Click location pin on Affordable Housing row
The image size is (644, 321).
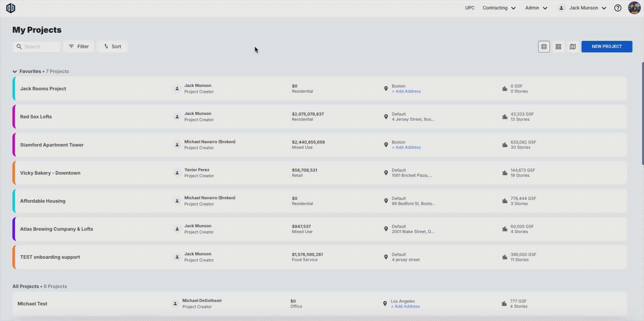point(386,201)
